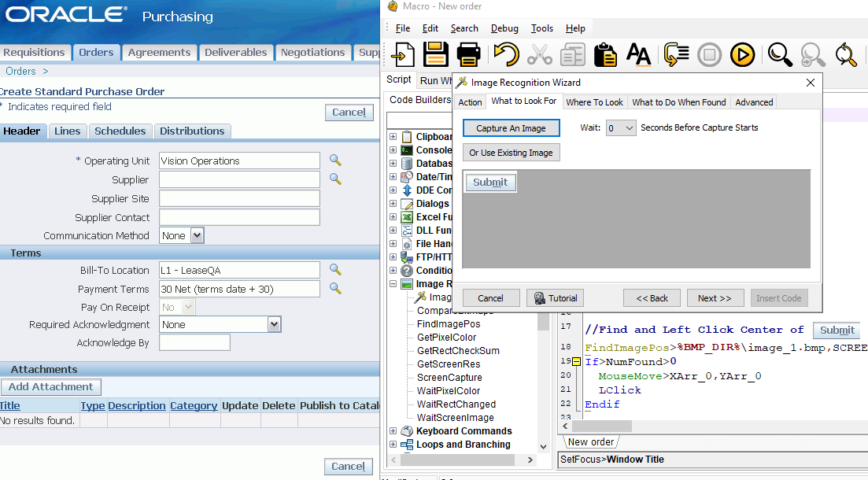The image size is (868, 480).
Task: Expand the Dialogs code builder node
Action: pyautogui.click(x=393, y=203)
